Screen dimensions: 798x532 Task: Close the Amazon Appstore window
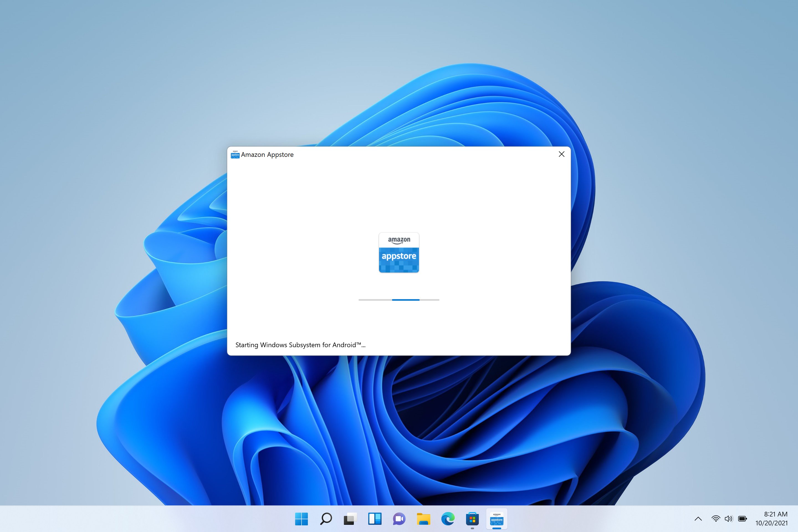(x=562, y=154)
